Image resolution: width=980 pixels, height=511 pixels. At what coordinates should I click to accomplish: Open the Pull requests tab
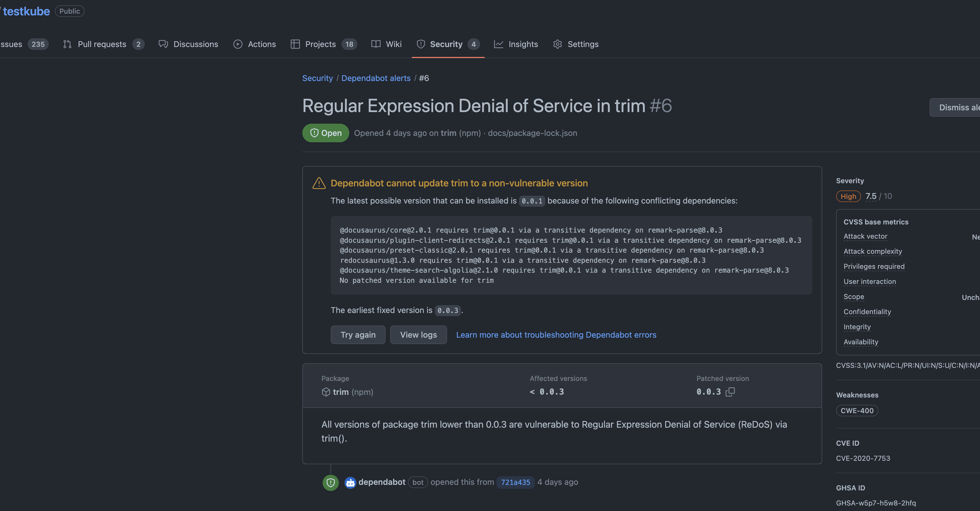(x=104, y=44)
